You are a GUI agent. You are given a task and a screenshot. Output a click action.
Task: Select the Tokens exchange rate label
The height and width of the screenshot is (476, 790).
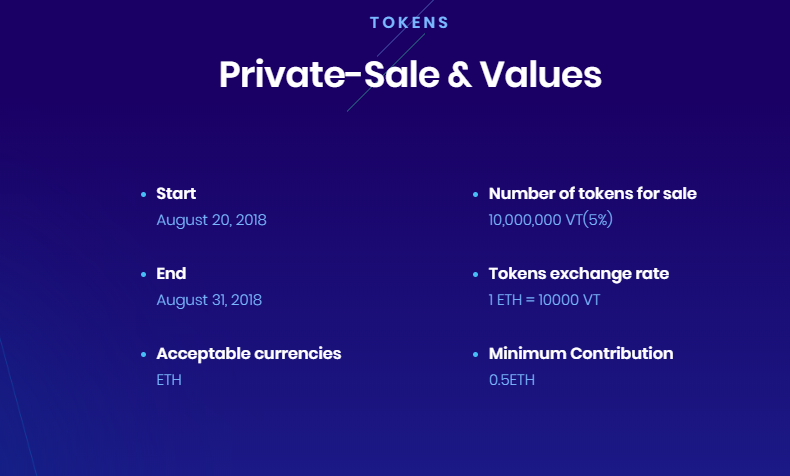(578, 274)
